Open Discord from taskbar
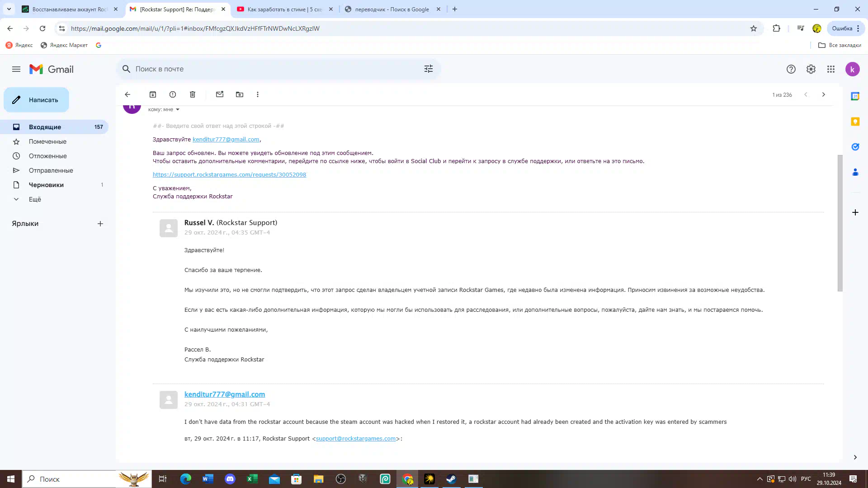Screen dimensions: 868x488 (x=230, y=479)
